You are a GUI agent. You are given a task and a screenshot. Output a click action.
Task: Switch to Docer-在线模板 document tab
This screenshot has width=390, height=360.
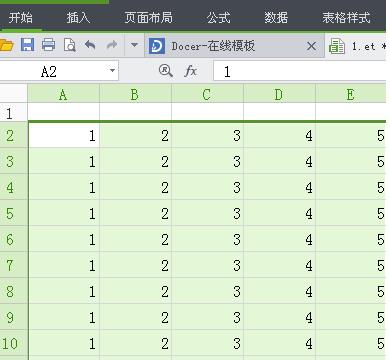[234, 45]
